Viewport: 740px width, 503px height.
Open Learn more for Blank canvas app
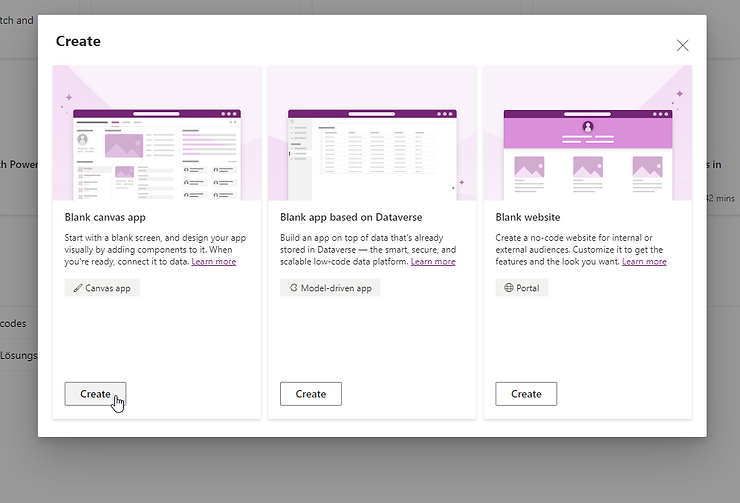214,262
